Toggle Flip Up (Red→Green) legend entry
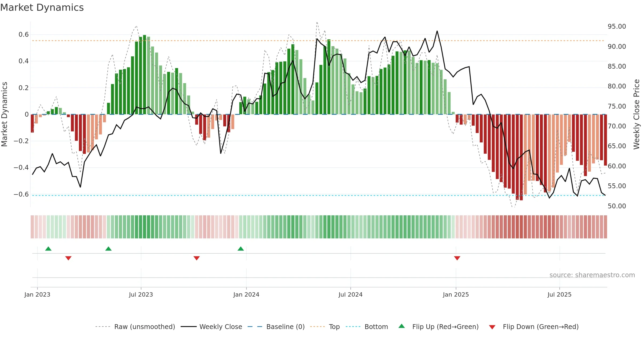644x362 pixels. coord(438,327)
